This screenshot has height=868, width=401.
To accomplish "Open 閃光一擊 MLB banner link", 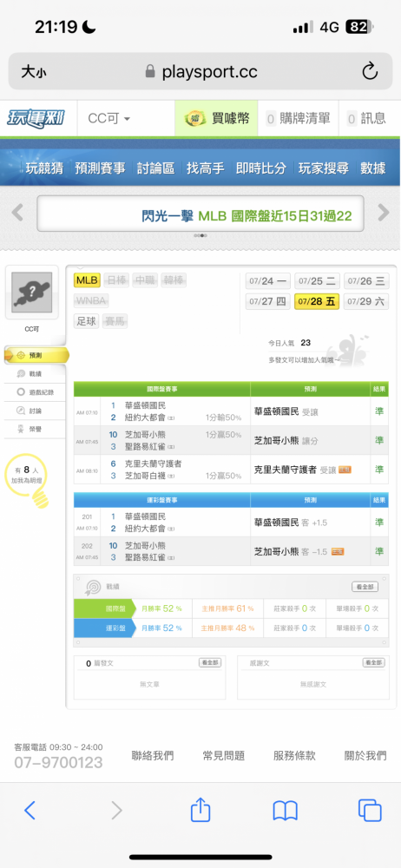I will (x=247, y=216).
